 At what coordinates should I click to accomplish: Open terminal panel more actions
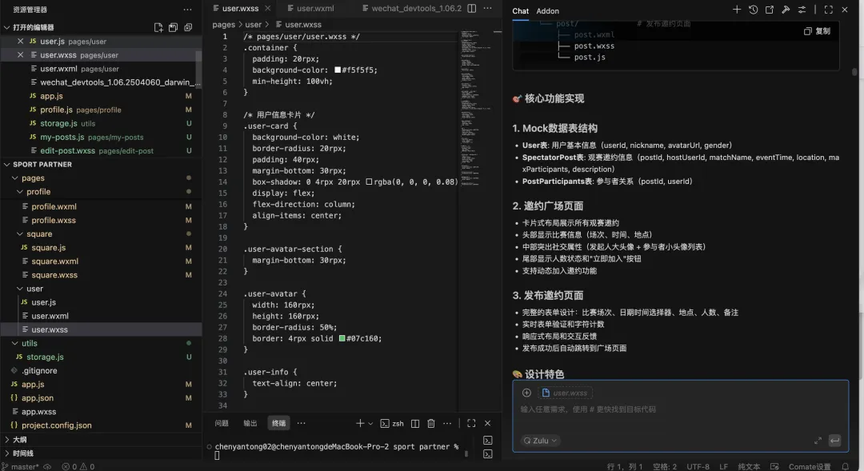click(x=447, y=423)
